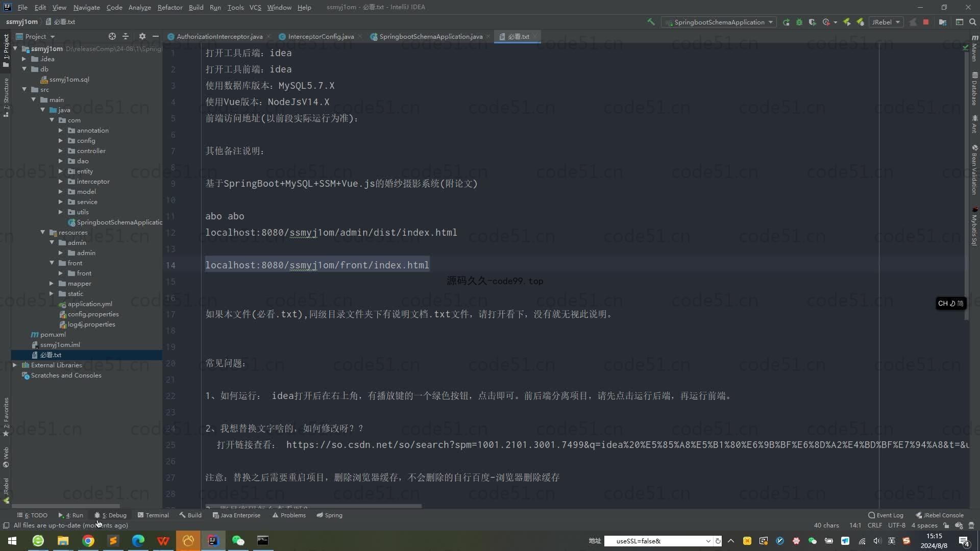
Task: Expand the .idea folder
Action: coord(24,59)
